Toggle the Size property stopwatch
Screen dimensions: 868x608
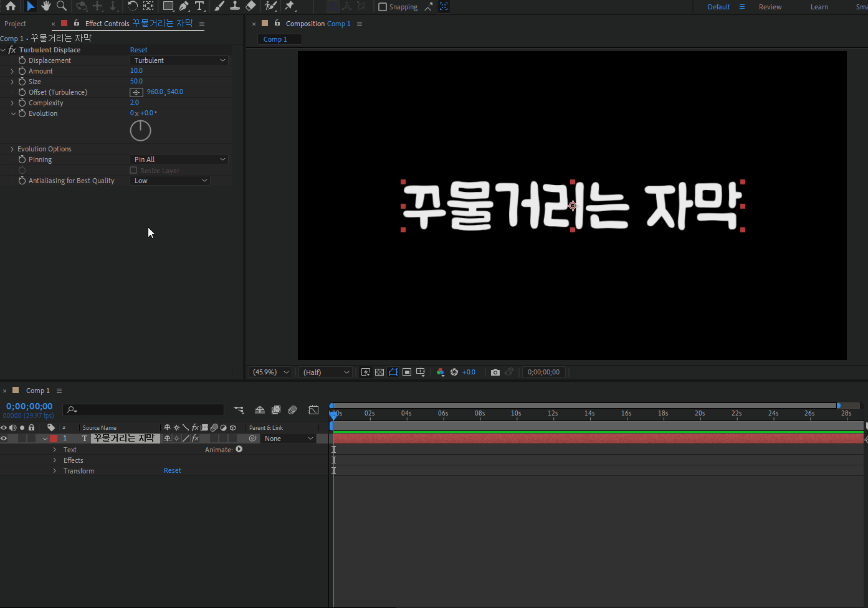pos(22,82)
